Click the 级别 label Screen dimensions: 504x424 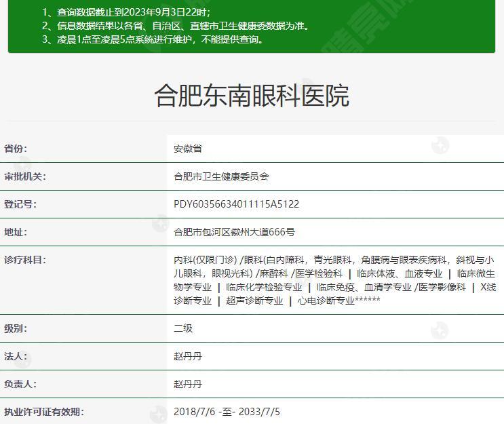pyautogui.click(x=16, y=328)
